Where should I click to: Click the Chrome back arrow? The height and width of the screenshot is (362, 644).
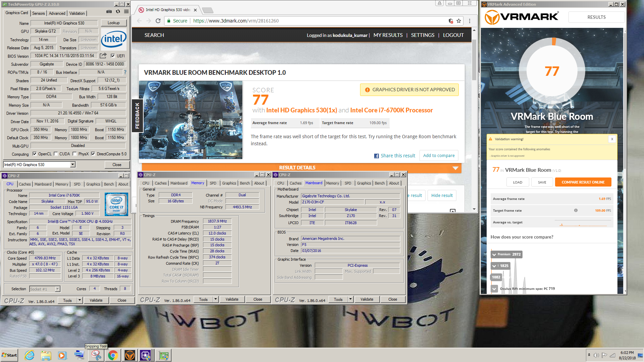coord(139,21)
